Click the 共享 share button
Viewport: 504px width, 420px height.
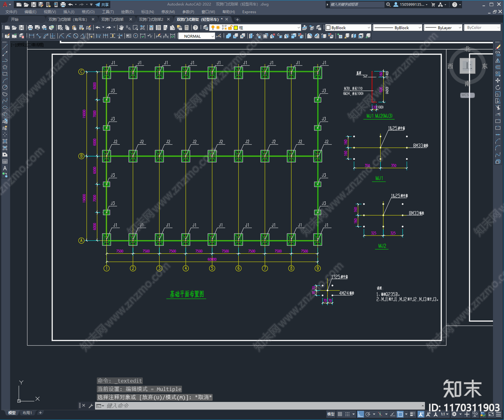pos(102,4)
